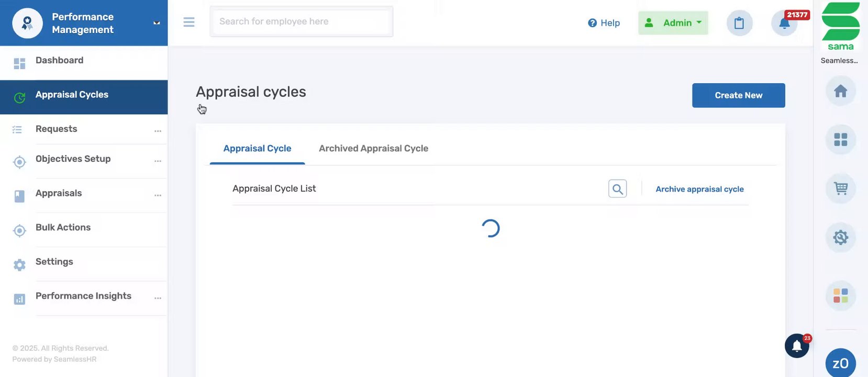Click the search magnifier in Appraisal Cycle List
This screenshot has height=377, width=868.
pos(617,189)
